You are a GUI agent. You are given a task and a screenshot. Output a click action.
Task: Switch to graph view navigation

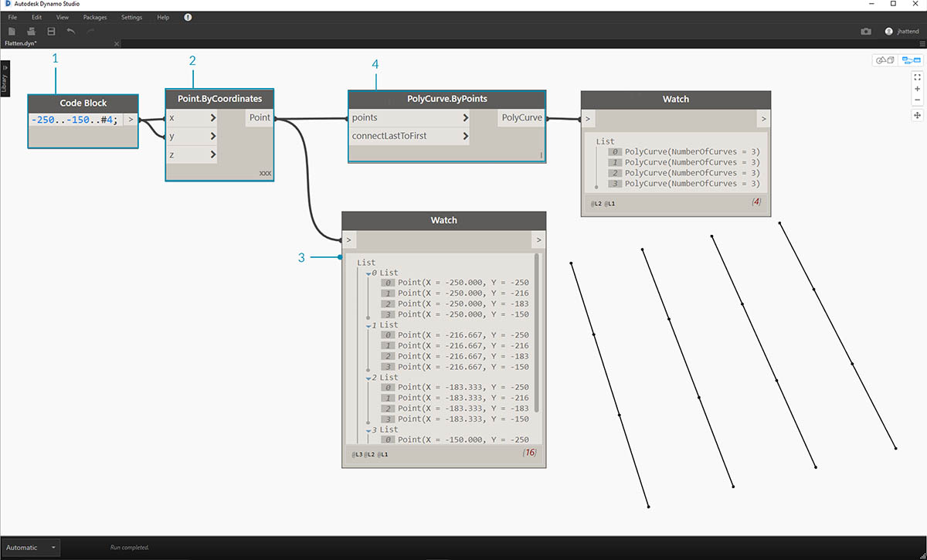point(911,60)
